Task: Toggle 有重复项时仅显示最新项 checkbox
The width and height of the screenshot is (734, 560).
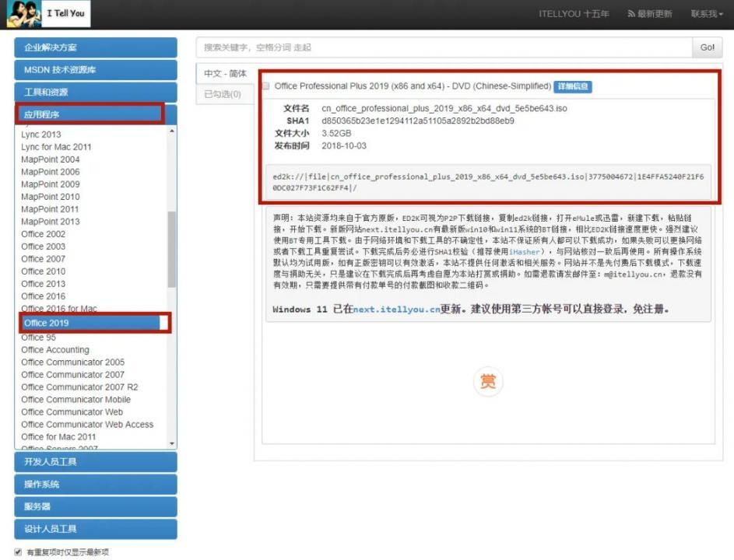Action: tap(18, 552)
